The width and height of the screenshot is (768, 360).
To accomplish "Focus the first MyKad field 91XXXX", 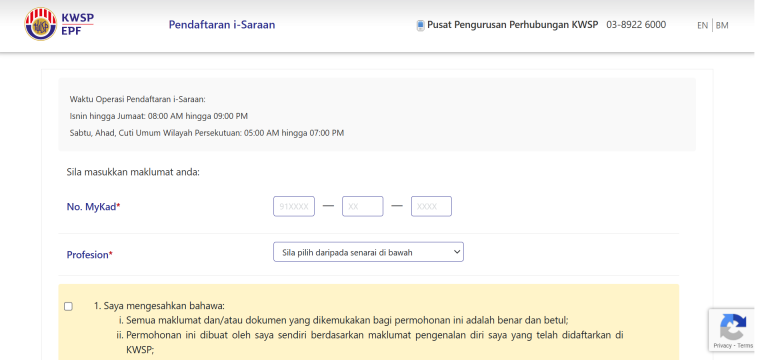I will pos(294,206).
